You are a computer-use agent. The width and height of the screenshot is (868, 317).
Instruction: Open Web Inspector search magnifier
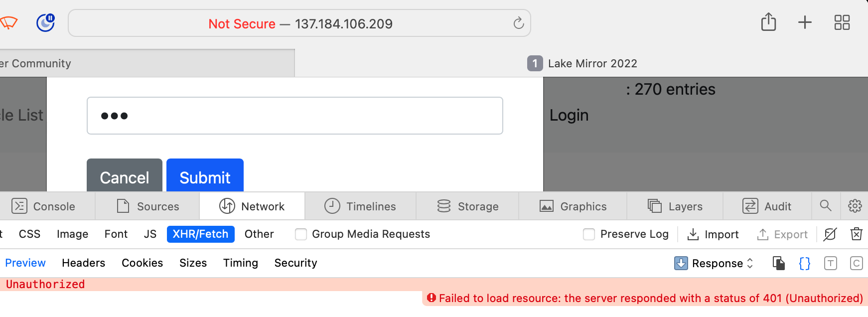(x=826, y=206)
